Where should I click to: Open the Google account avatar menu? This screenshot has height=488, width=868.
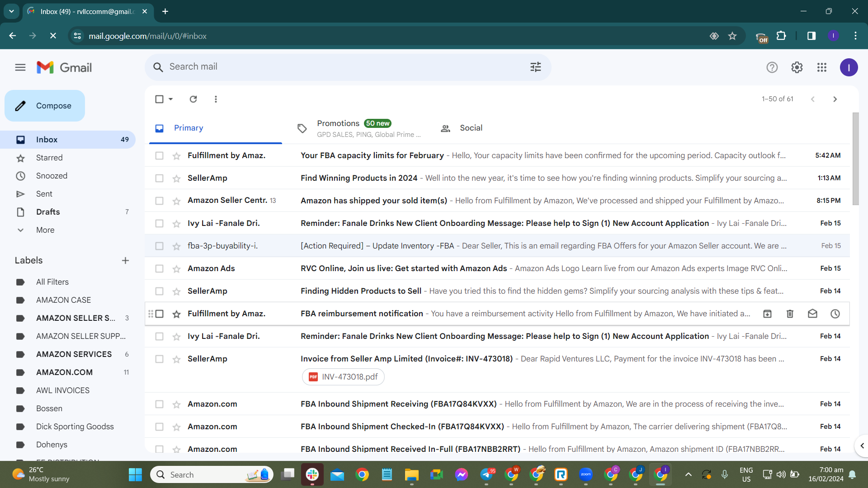[849, 68]
